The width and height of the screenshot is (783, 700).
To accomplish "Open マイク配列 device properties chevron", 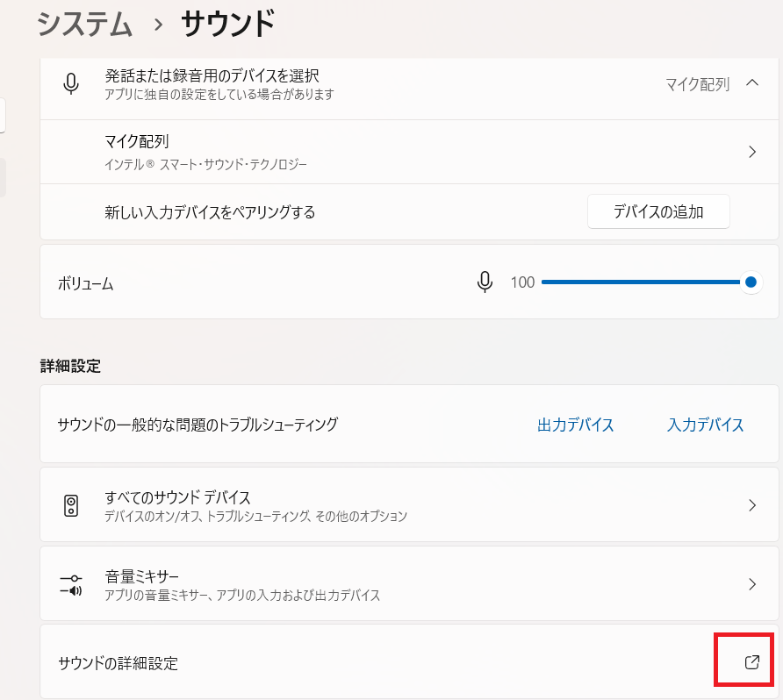I will click(x=752, y=152).
